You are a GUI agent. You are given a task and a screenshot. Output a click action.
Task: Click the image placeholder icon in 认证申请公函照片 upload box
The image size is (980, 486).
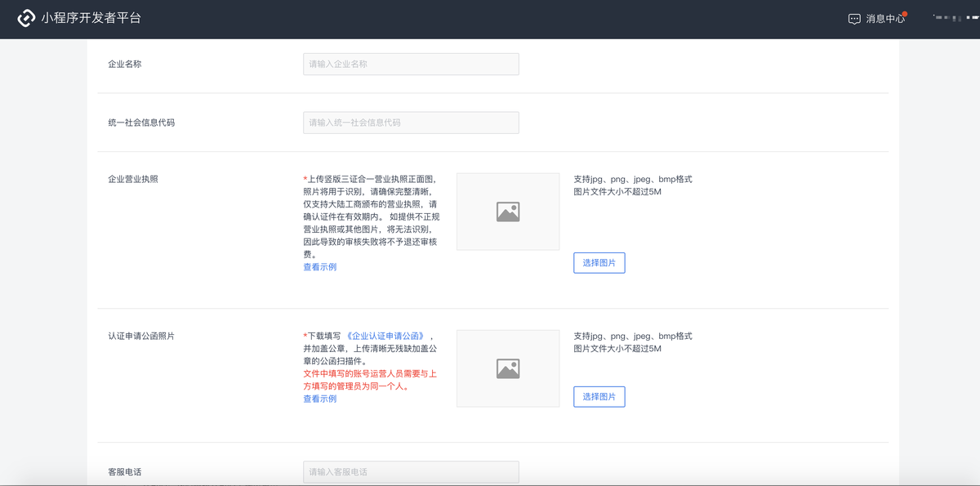coord(507,368)
